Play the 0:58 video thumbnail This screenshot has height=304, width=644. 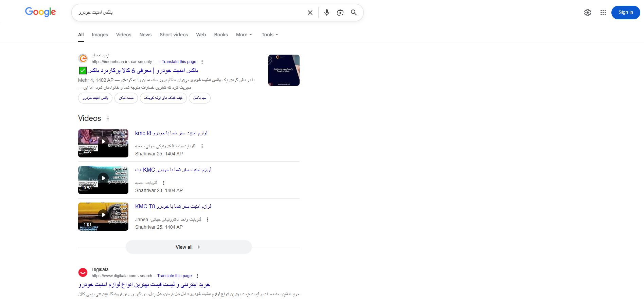click(x=103, y=180)
